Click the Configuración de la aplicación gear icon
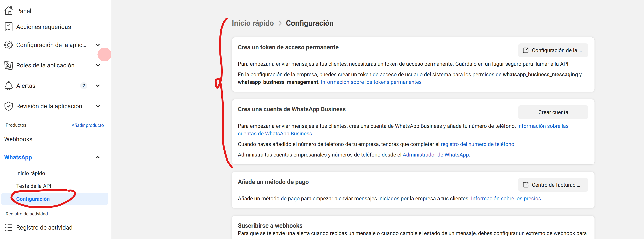The width and height of the screenshot is (644, 239). (x=8, y=45)
